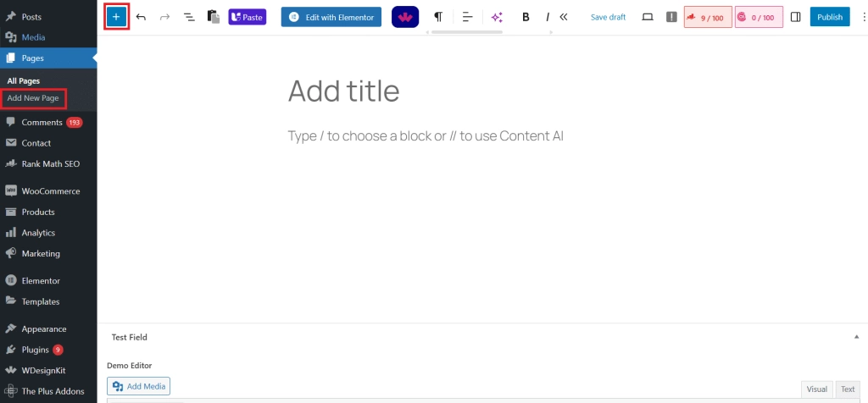
Task: Click the paragraph block icon
Action: (438, 17)
